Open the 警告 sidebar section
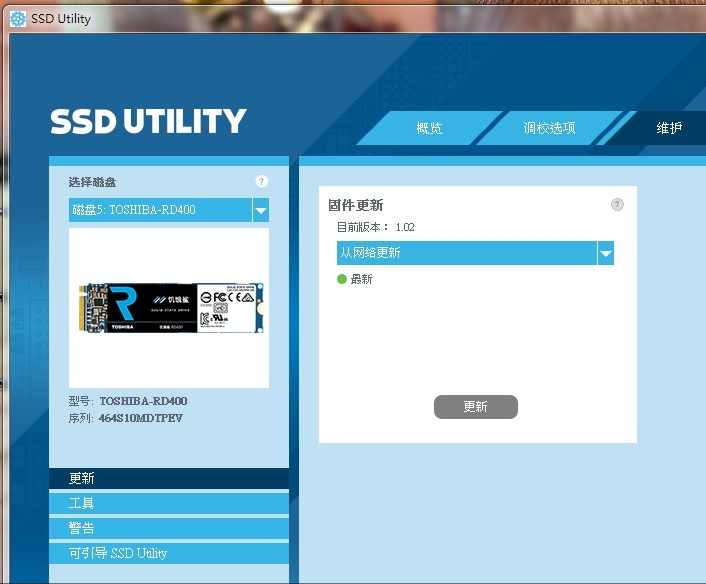This screenshot has height=584, width=706. coord(169,528)
